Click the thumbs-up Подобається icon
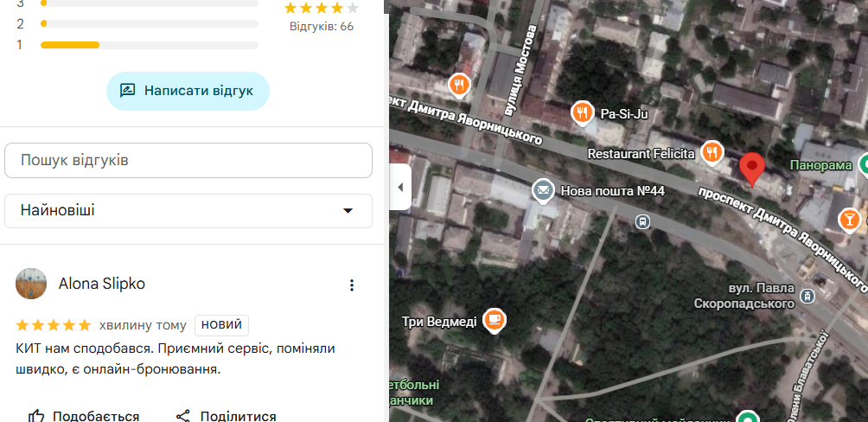 click(x=36, y=416)
